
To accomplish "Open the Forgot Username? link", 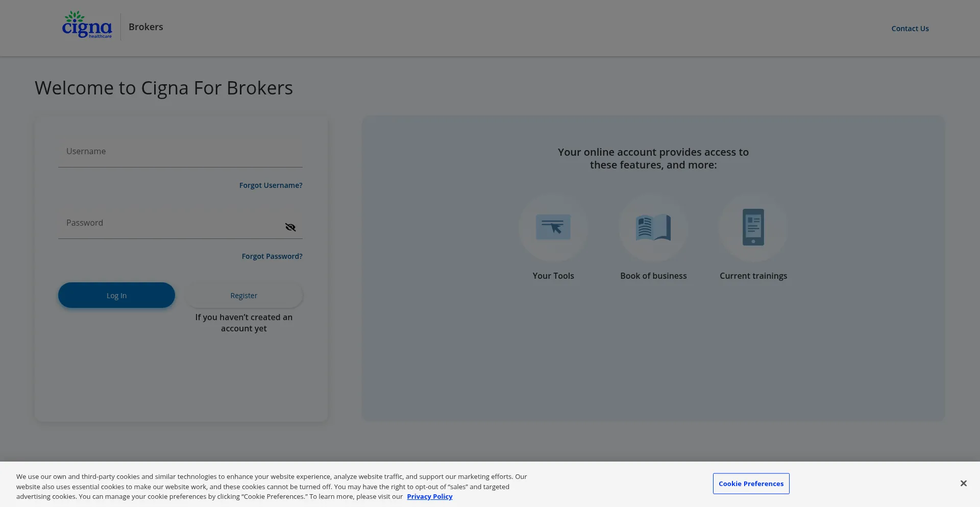I will [271, 185].
